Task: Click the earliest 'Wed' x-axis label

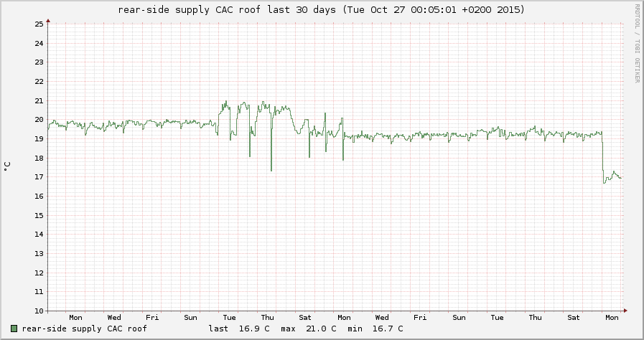Action: pos(114,318)
